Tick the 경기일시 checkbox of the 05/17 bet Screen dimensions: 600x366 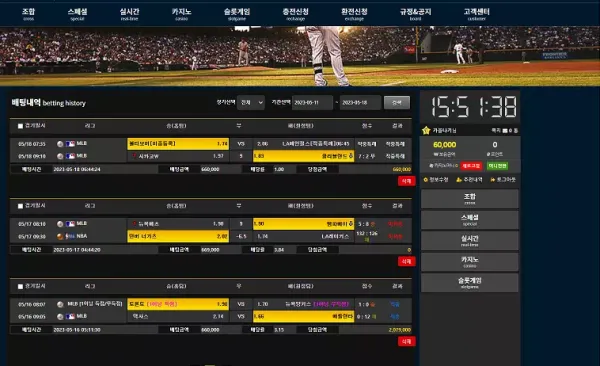coord(21,206)
